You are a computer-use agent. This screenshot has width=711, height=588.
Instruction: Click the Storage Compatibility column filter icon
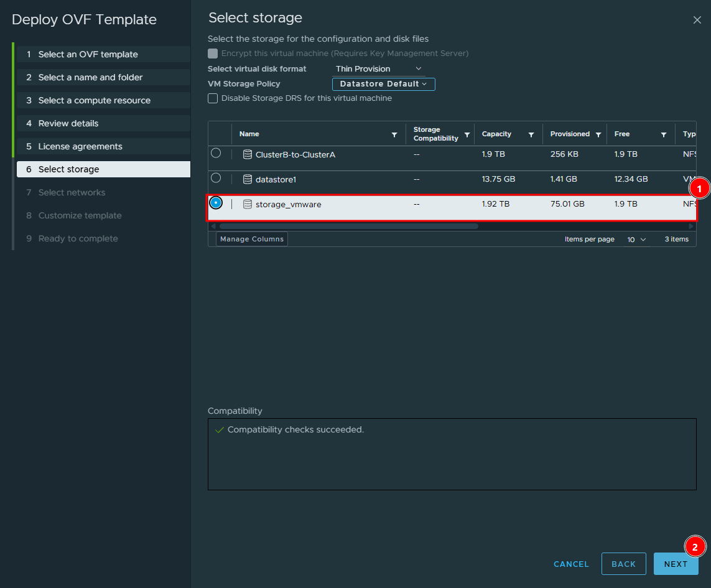click(467, 135)
